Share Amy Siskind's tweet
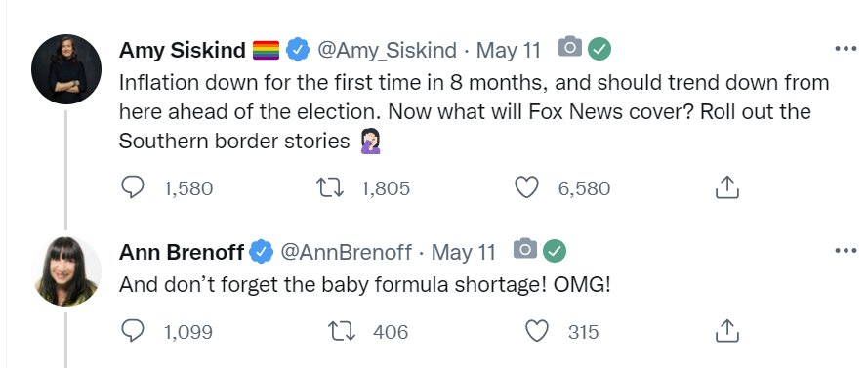Screen dimensions: 868x368 point(727,187)
